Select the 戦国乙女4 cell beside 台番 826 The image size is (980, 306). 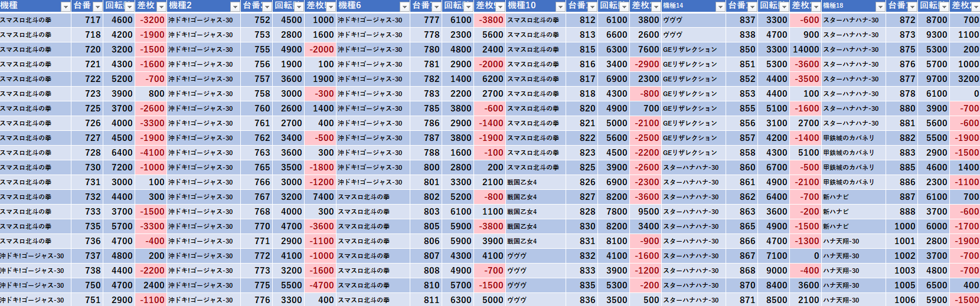[x=536, y=182]
